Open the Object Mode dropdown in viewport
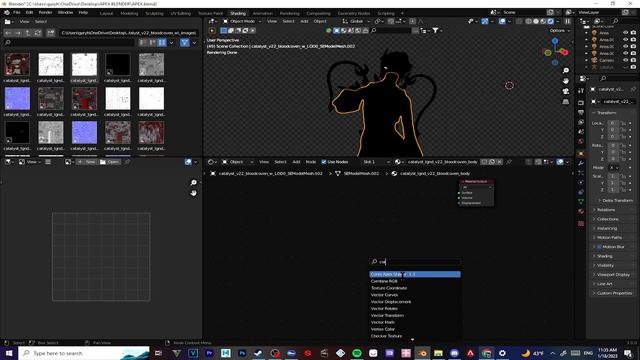 [x=242, y=21]
